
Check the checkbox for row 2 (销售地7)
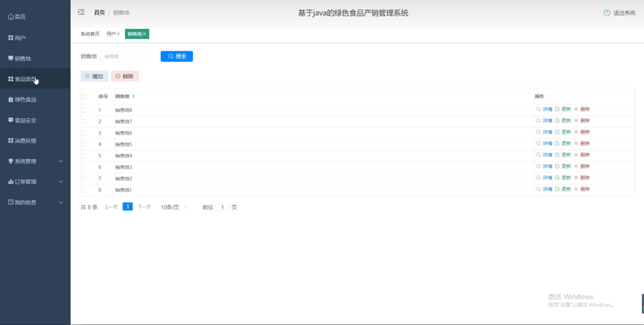click(x=84, y=121)
